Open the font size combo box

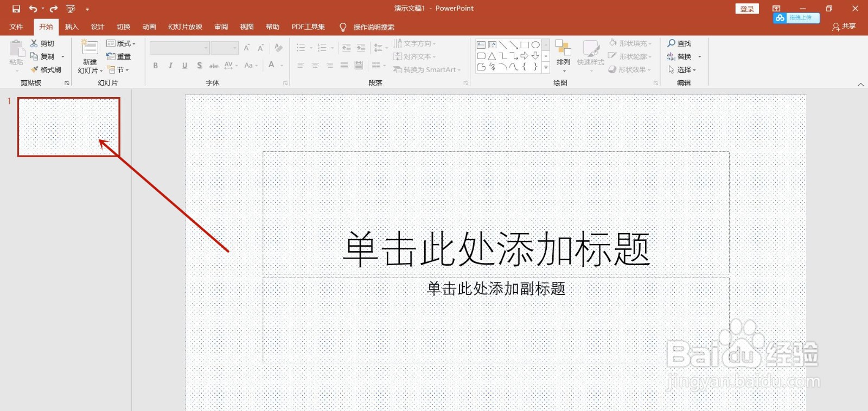pos(225,48)
